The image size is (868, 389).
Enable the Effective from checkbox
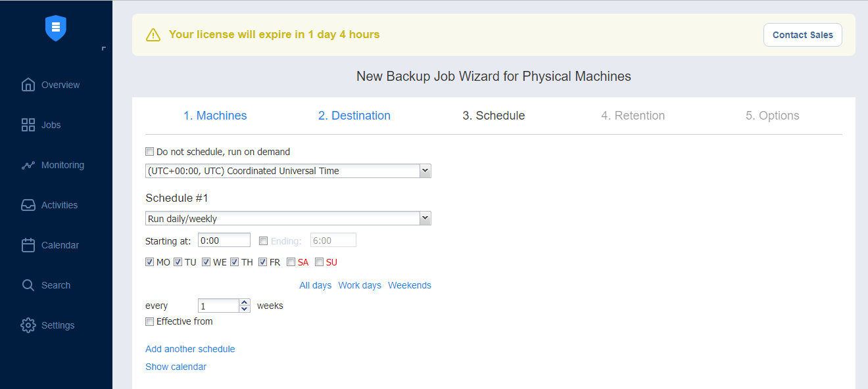pos(150,321)
